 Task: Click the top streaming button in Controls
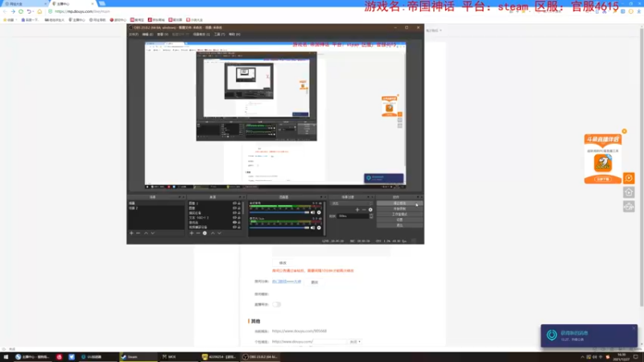[399, 204]
